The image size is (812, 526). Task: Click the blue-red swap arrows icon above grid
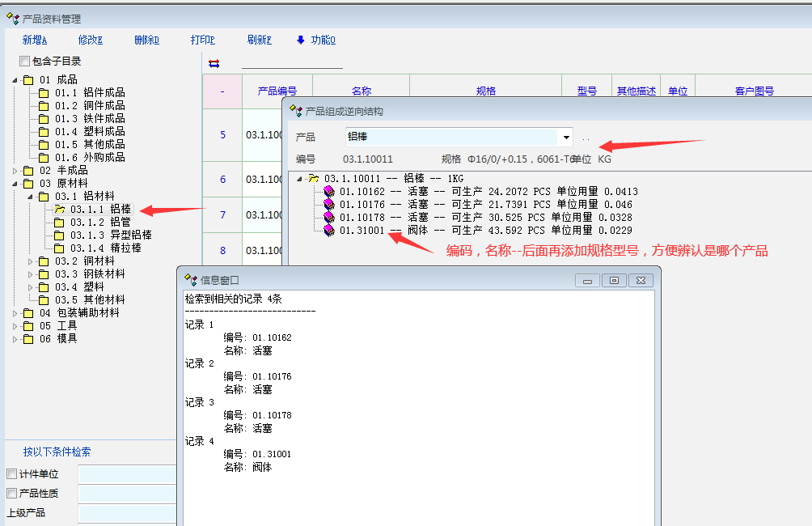click(214, 63)
